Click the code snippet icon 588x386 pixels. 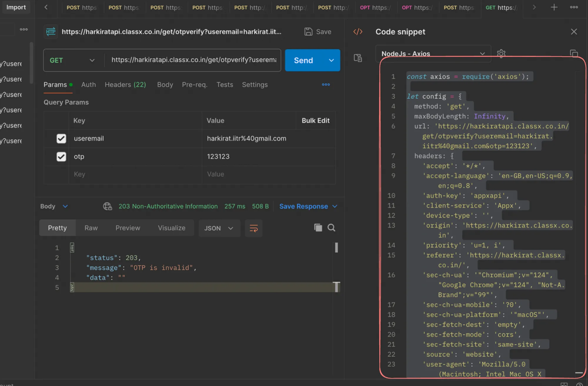tap(358, 32)
